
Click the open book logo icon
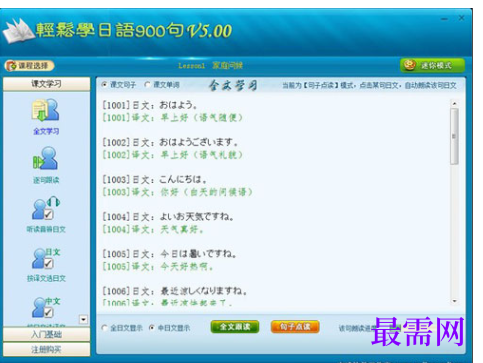coord(18,31)
